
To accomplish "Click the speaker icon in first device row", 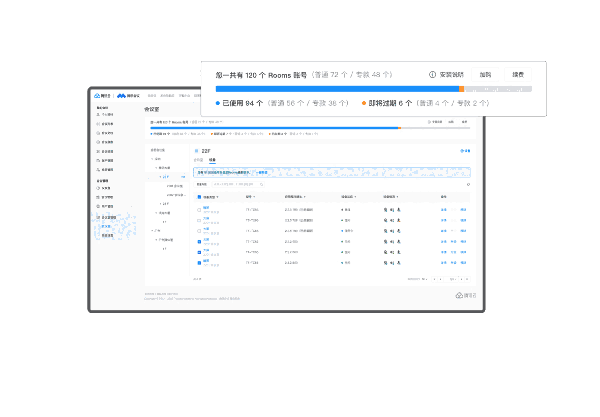I will click(392, 210).
